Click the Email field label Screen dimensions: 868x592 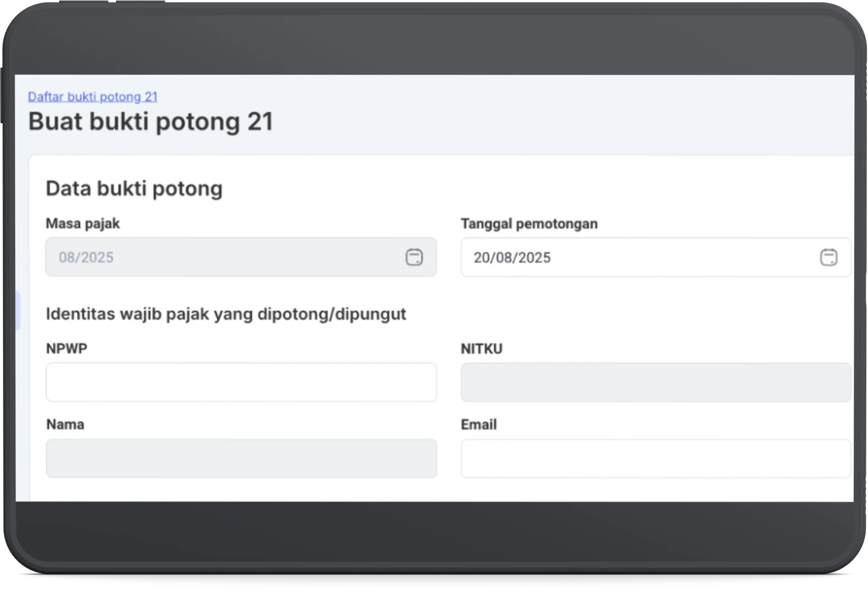[x=478, y=425]
